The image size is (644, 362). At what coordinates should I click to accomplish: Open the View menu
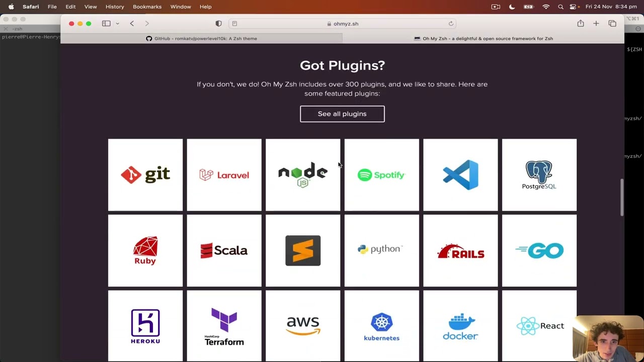91,7
